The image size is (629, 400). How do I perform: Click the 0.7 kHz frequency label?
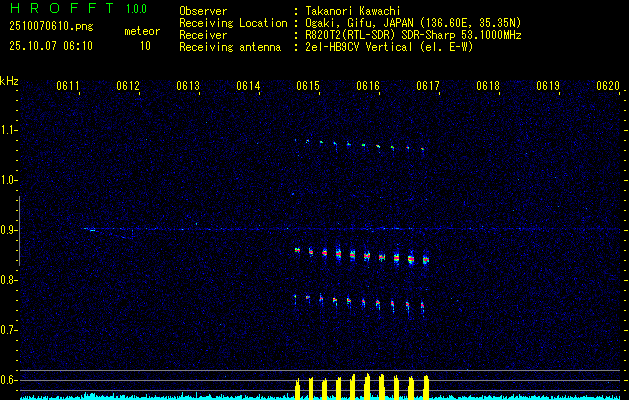point(8,330)
